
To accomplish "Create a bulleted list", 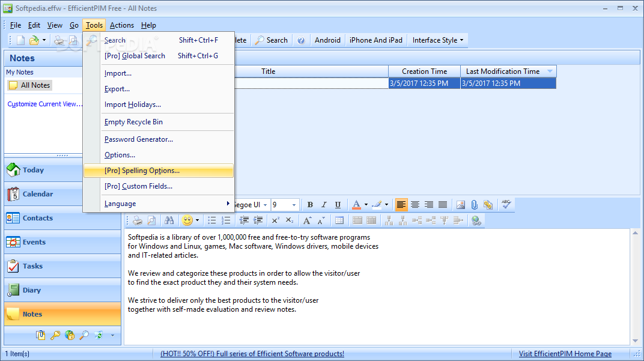I will click(x=212, y=220).
